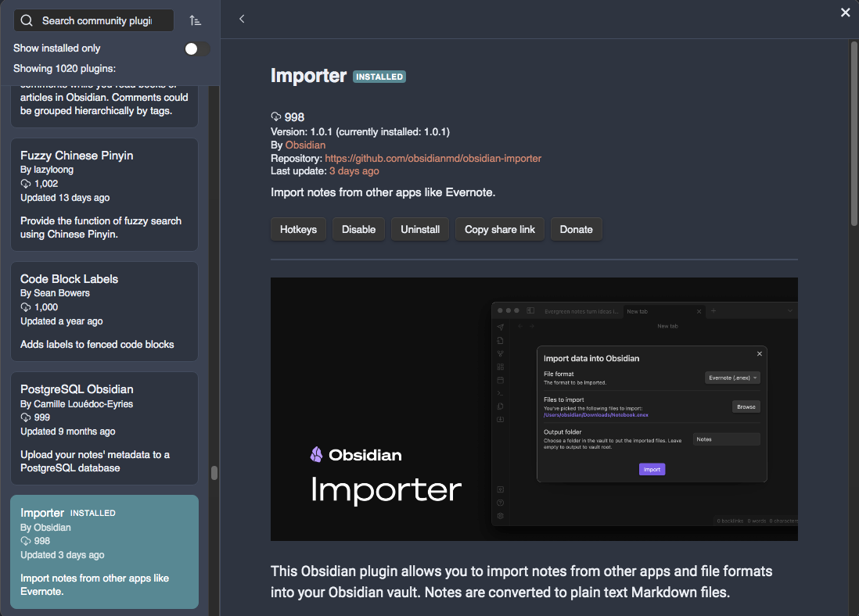Viewport: 859px width, 616px height.
Task: View the PostgreSQL Obsidian plugin
Action: coord(104,428)
